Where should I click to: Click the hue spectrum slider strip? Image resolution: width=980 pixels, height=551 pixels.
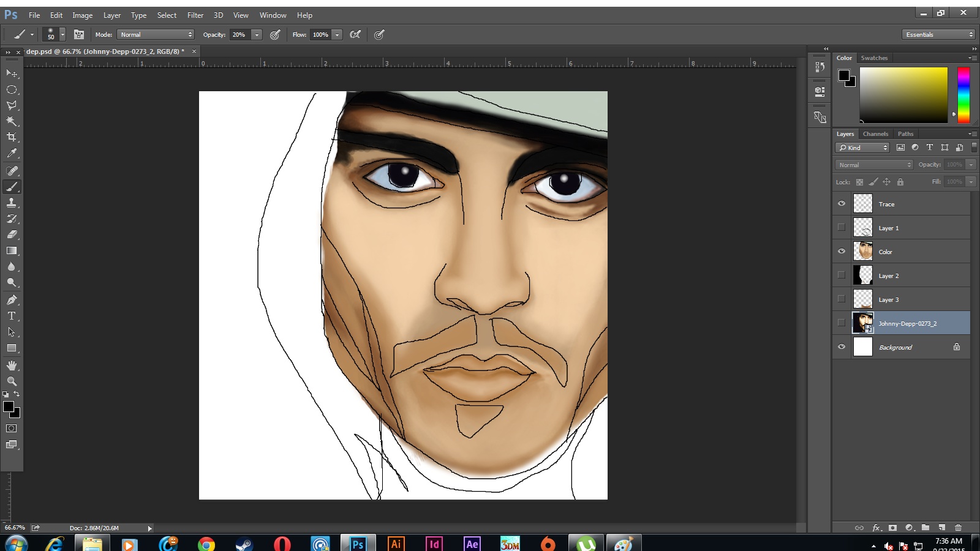(x=963, y=95)
